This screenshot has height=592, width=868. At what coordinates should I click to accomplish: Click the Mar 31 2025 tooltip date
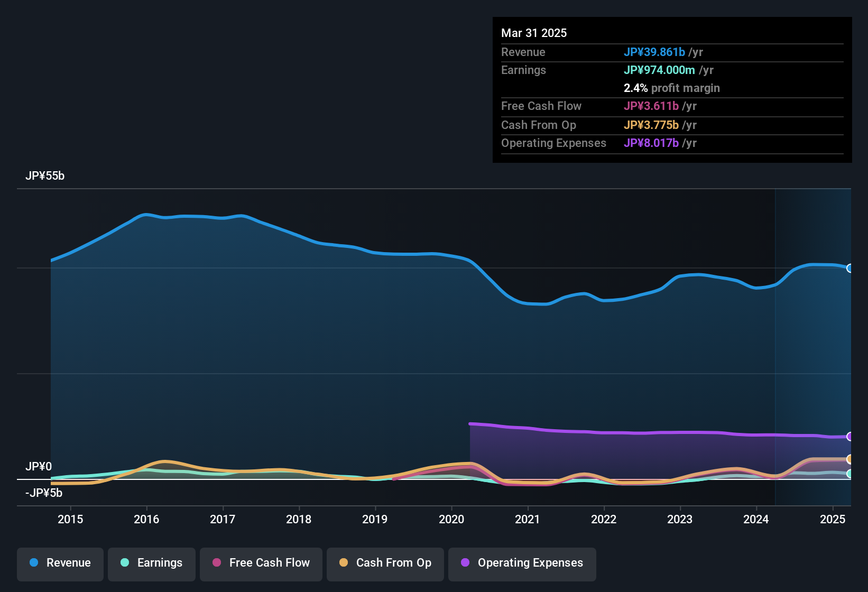point(534,33)
